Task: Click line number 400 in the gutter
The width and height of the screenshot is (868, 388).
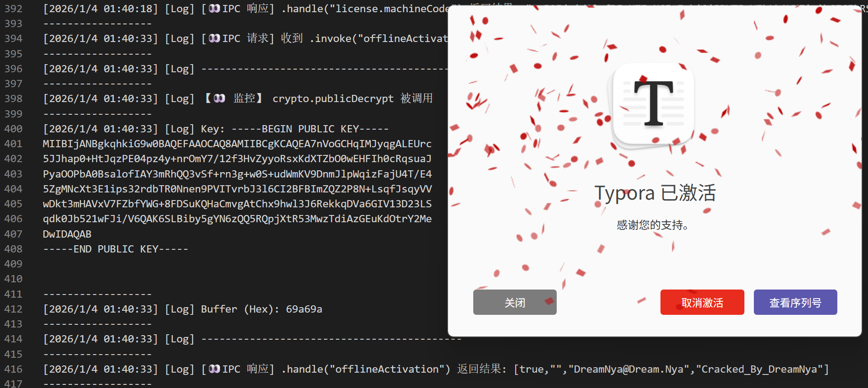Action: 14,129
